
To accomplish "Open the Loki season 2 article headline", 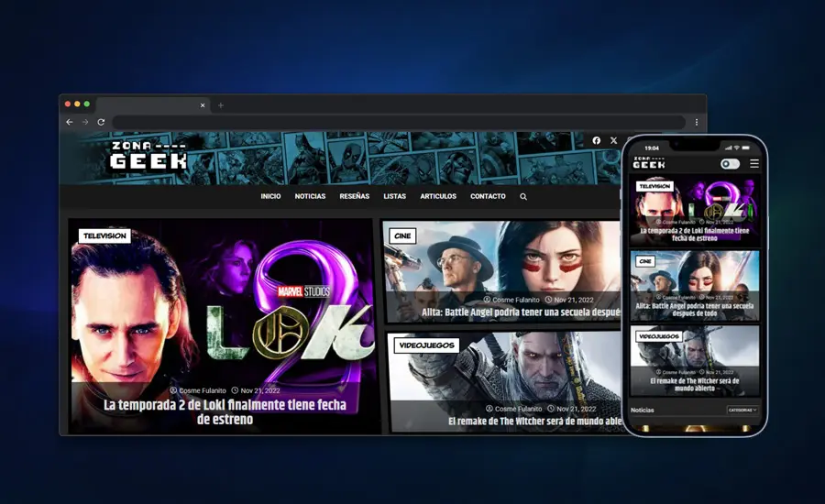I will [224, 411].
